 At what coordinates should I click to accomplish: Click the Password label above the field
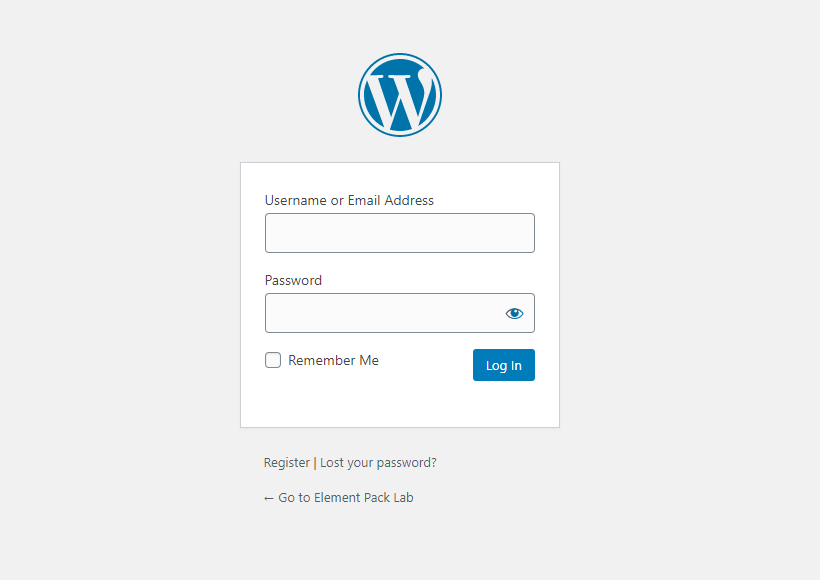(293, 280)
